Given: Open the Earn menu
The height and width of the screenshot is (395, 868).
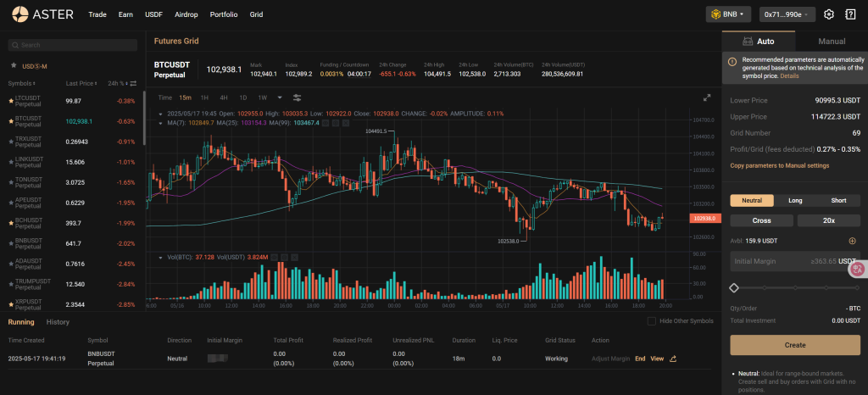Looking at the screenshot, I should click(125, 14).
